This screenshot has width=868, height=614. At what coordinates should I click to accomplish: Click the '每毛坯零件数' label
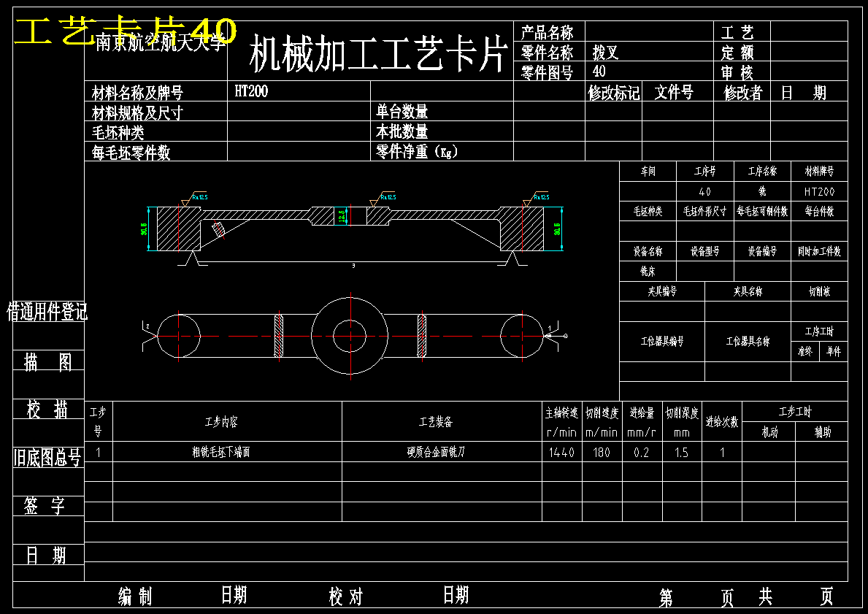(x=131, y=153)
